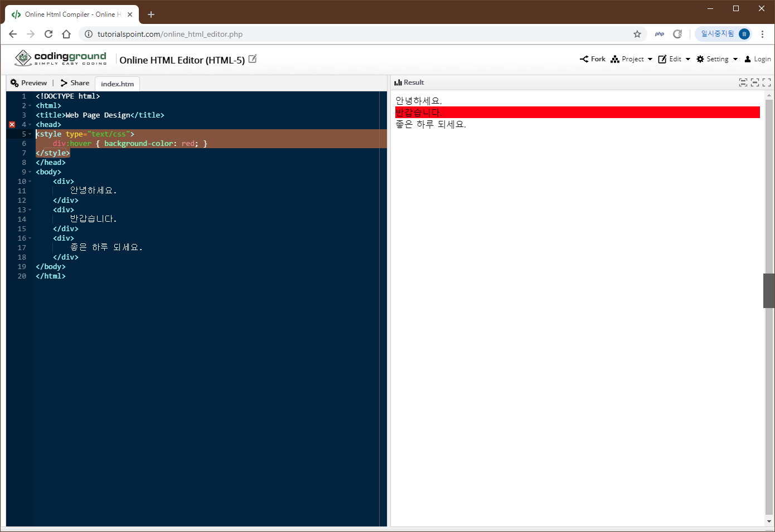
Task: Minimize the browser window
Action: click(710, 8)
